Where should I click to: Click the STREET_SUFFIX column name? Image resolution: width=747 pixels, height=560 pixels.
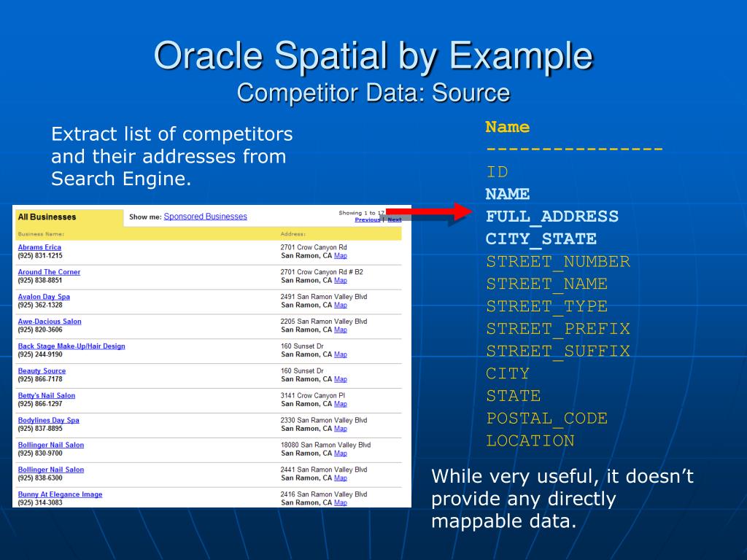click(x=558, y=351)
